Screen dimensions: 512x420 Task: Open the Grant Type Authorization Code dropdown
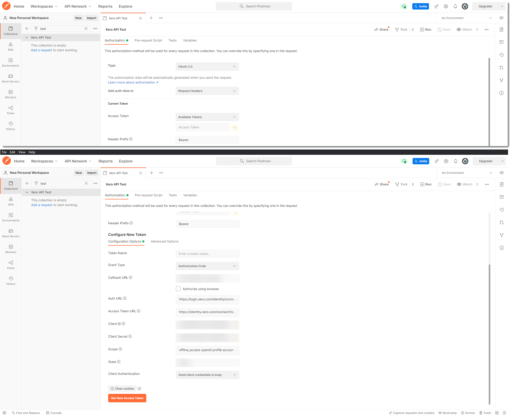pyautogui.click(x=207, y=266)
